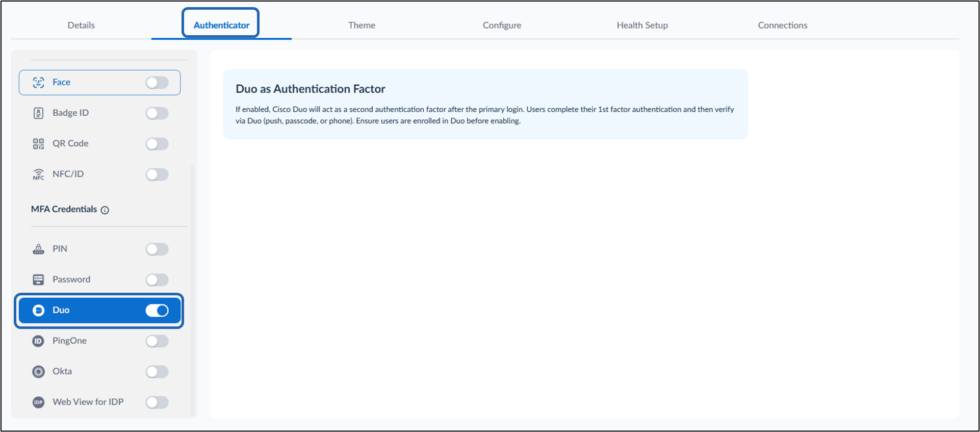Screen dimensions: 980x432
Task: Open the Configure tab
Action: (x=502, y=25)
